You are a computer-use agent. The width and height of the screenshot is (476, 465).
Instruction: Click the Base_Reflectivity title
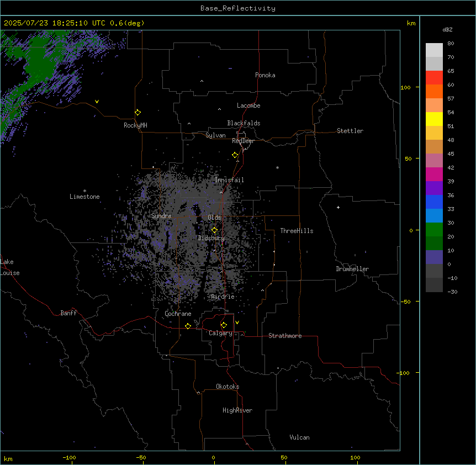(x=238, y=8)
